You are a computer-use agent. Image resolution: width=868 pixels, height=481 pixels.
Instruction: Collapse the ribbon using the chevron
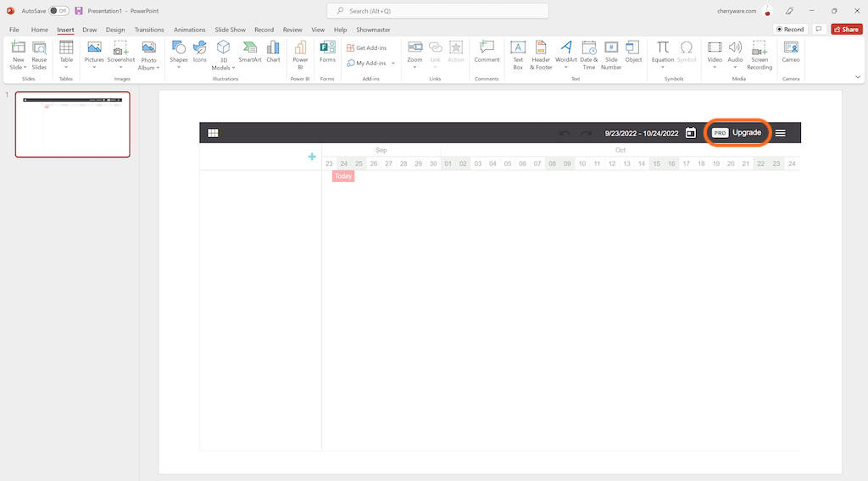point(858,76)
